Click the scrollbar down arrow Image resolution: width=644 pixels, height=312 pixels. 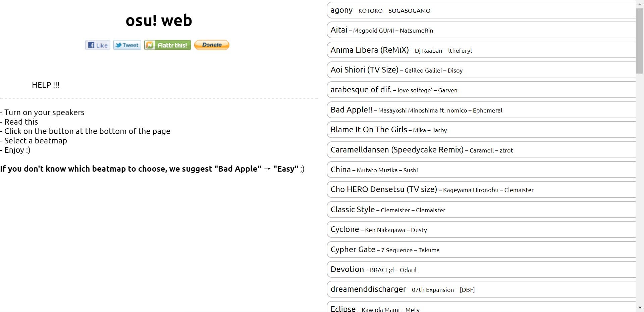tap(640, 308)
